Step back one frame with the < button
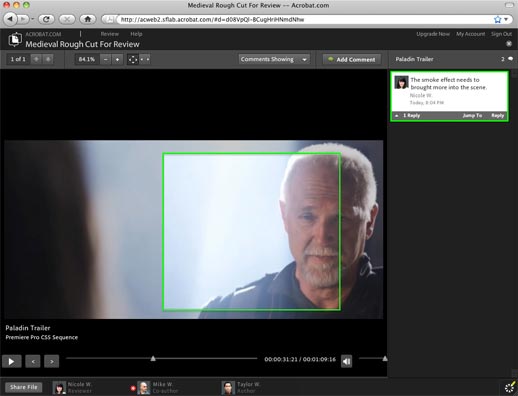This screenshot has width=518, height=396. click(33, 361)
